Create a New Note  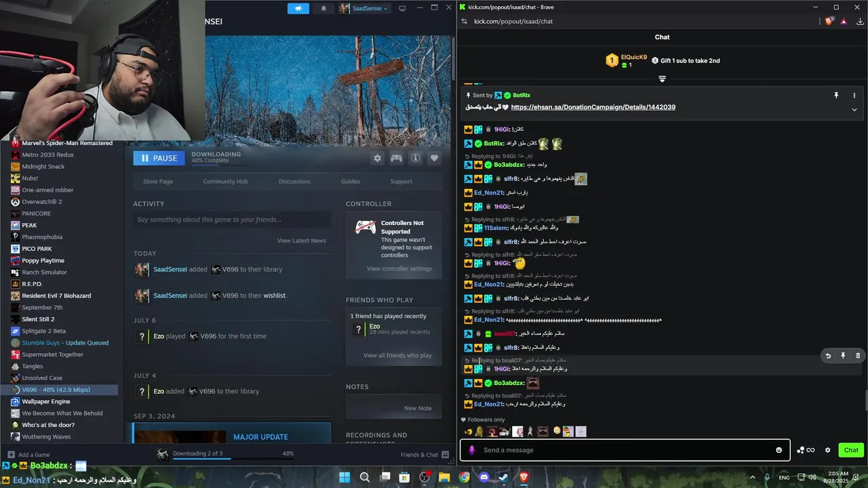pos(418,408)
